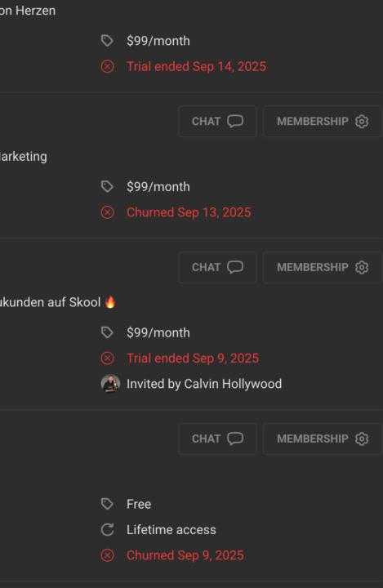Click the Trial ended Sep 14, 2025 status text
The width and height of the screenshot is (383, 588).
point(196,67)
